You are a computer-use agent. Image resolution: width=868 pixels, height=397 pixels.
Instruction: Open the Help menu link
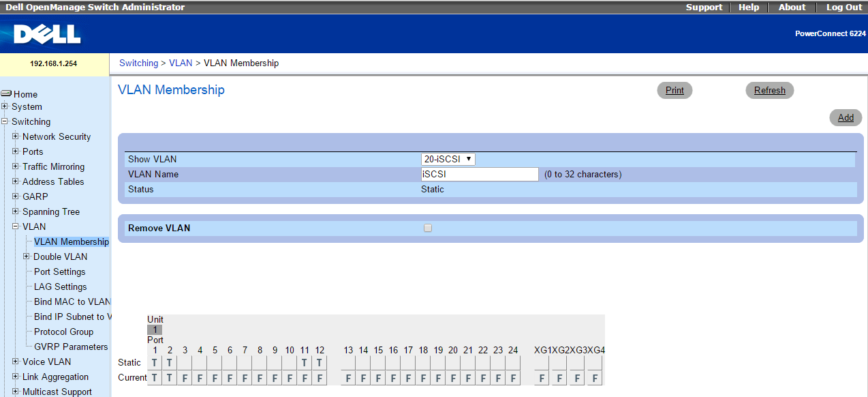pos(749,7)
